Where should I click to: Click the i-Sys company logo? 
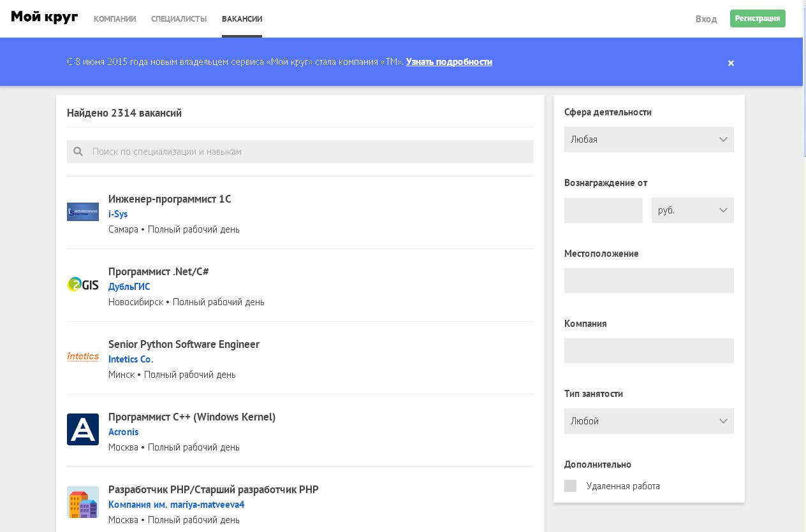pos(83,212)
